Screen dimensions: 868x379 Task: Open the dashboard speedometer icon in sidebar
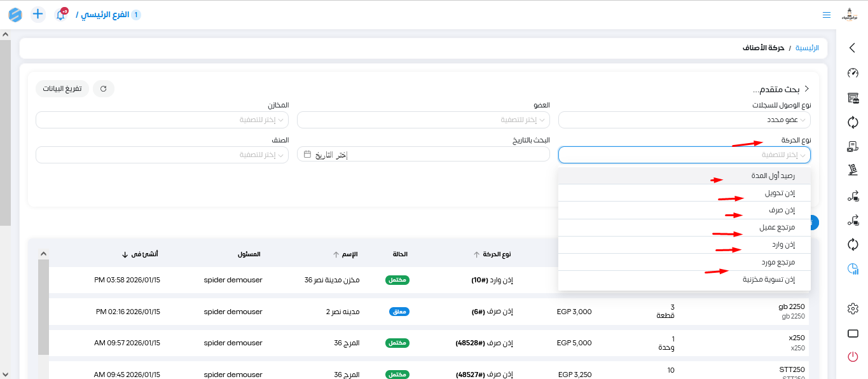tap(853, 73)
